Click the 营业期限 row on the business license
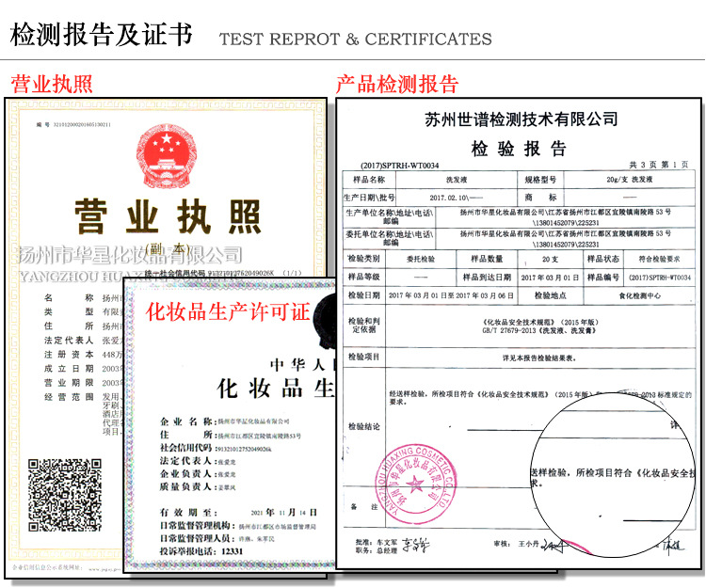Screen dimensions: 706x588 83,383
